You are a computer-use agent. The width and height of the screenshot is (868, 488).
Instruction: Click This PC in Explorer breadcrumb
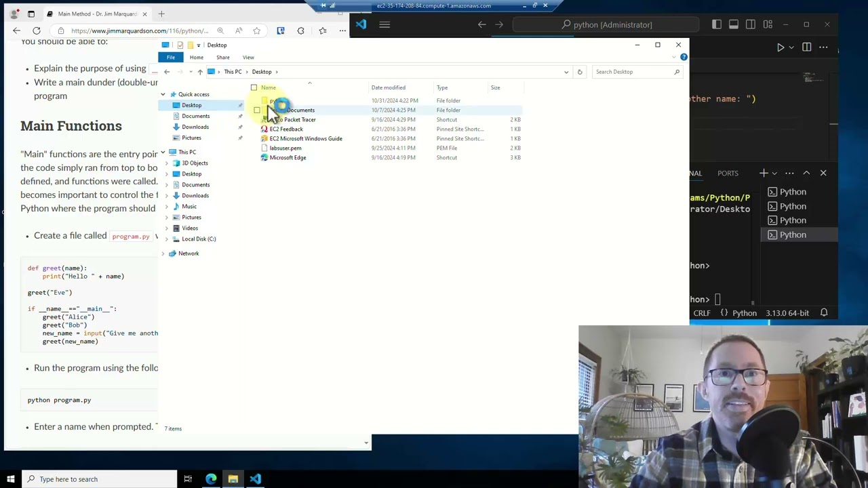[233, 72]
